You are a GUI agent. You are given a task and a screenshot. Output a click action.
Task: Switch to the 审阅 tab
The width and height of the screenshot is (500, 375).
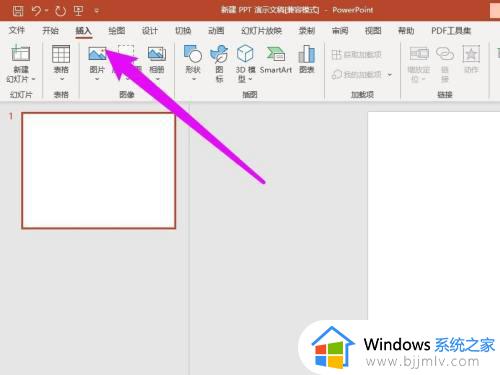coord(340,31)
